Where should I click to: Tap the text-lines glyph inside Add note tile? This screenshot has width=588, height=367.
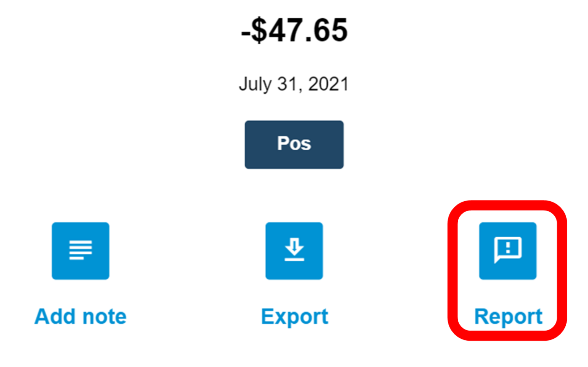(80, 250)
